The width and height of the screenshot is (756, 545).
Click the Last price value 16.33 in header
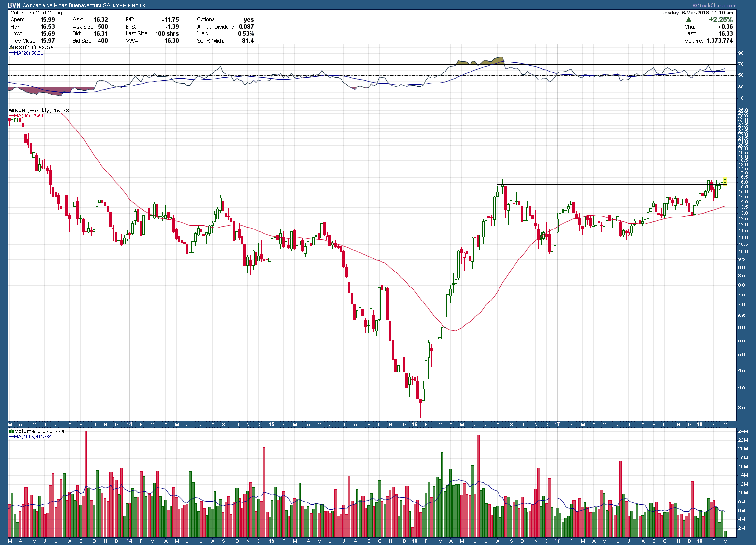click(x=726, y=34)
